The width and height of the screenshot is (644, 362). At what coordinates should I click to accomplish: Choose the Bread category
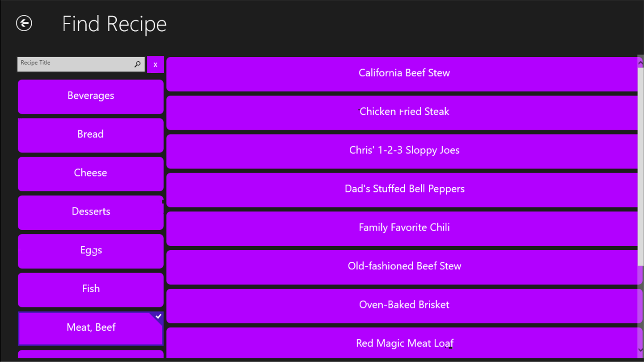(x=91, y=135)
